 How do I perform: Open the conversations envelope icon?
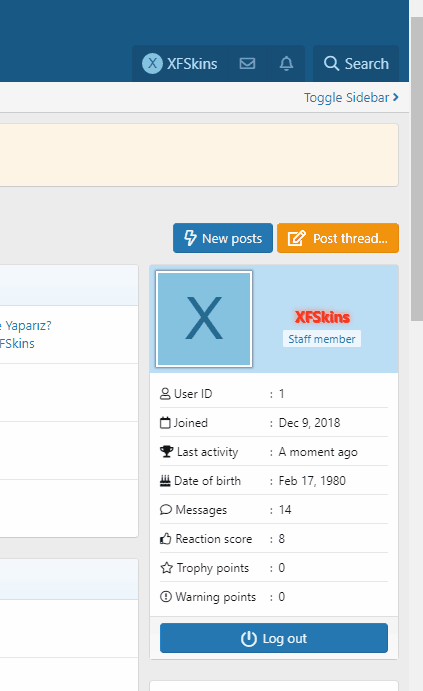247,63
